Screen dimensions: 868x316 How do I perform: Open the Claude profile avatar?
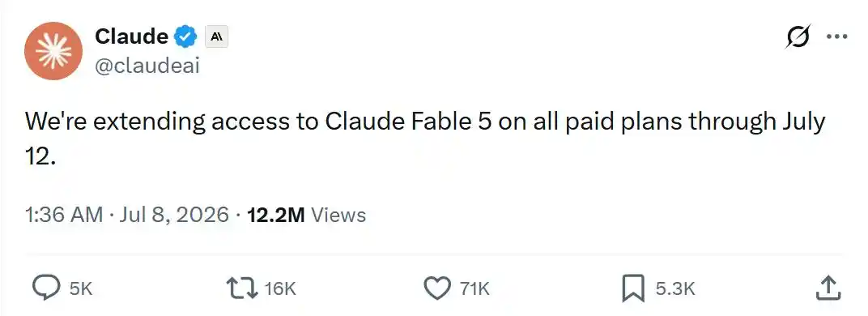[53, 51]
